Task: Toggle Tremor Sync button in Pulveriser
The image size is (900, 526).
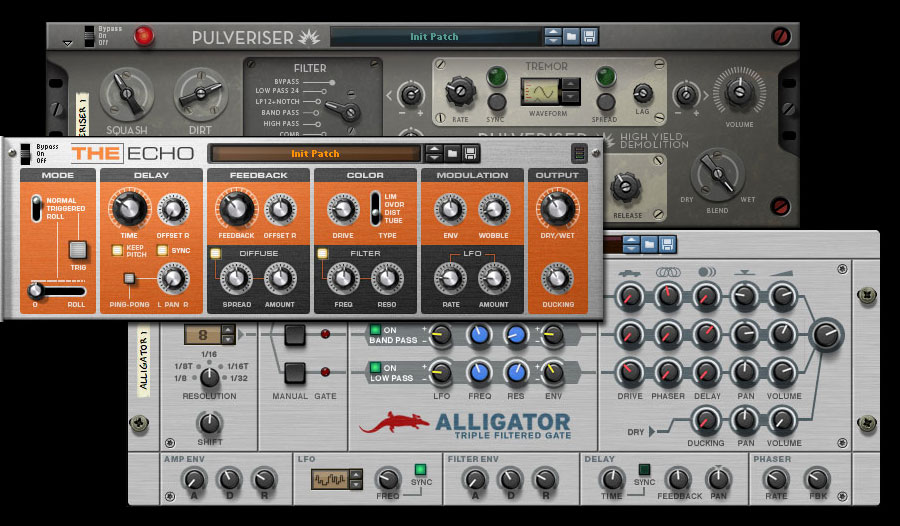Action: pos(496,102)
